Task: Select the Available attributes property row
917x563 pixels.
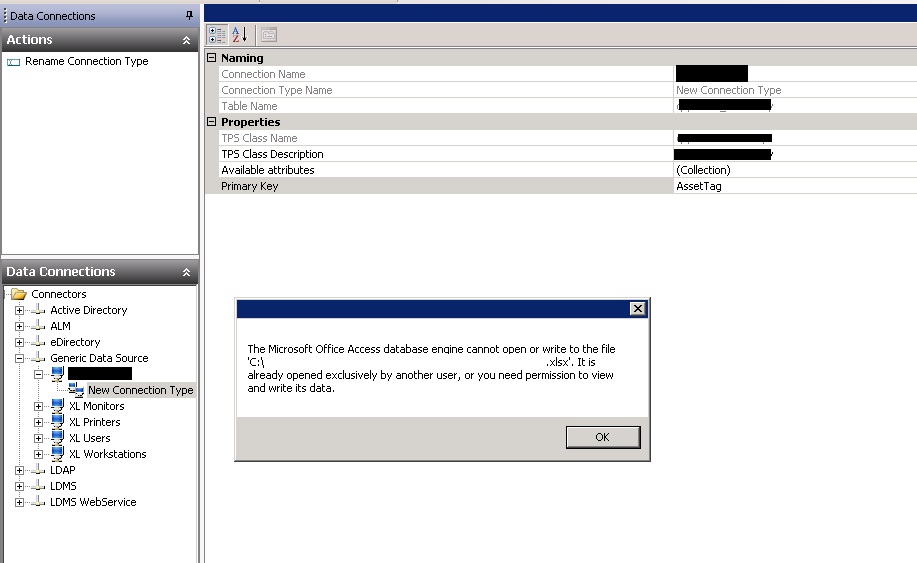Action: (267, 170)
